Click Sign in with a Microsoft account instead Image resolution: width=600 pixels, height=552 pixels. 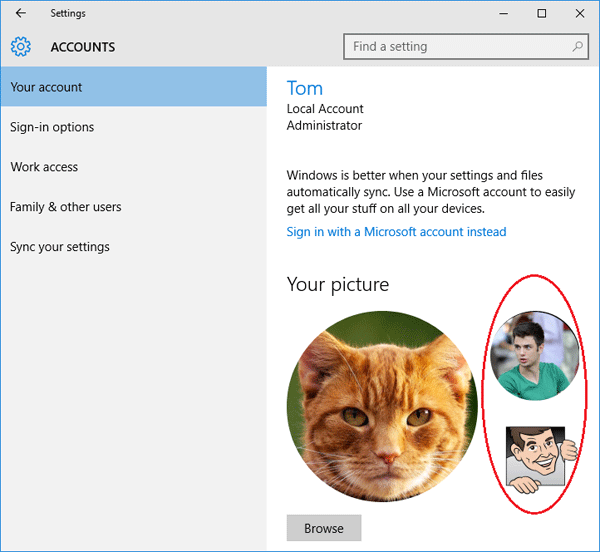coord(396,232)
